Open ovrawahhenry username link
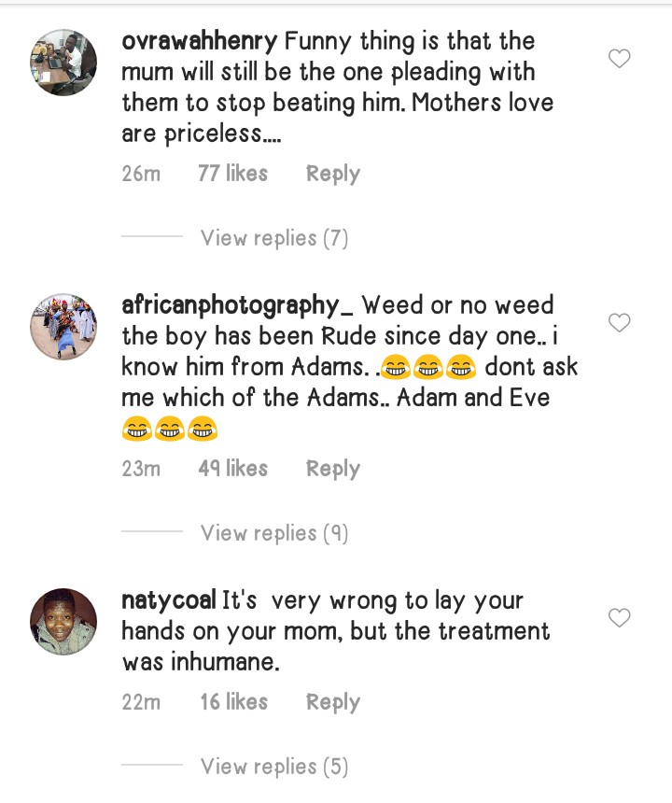This screenshot has width=672, height=803. pyautogui.click(x=199, y=41)
